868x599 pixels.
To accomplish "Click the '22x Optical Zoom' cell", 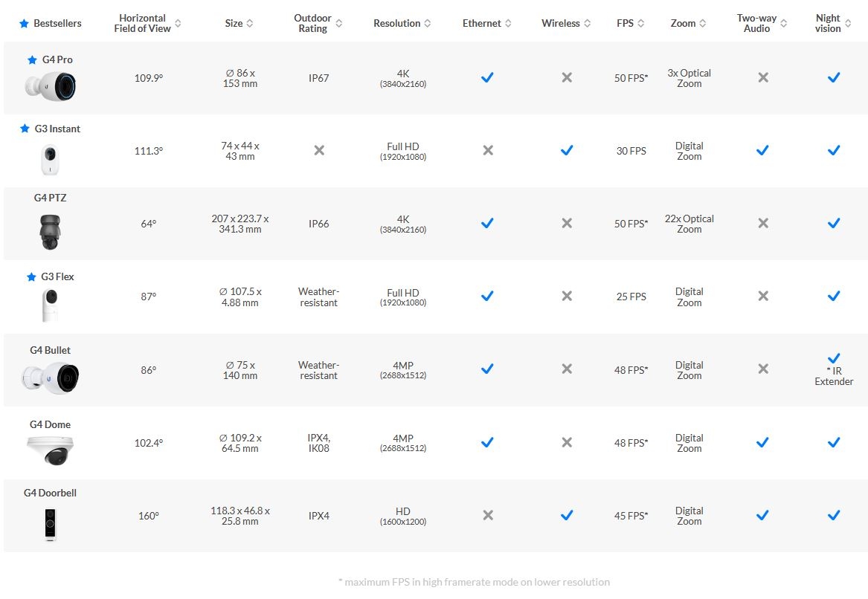I will click(x=689, y=224).
